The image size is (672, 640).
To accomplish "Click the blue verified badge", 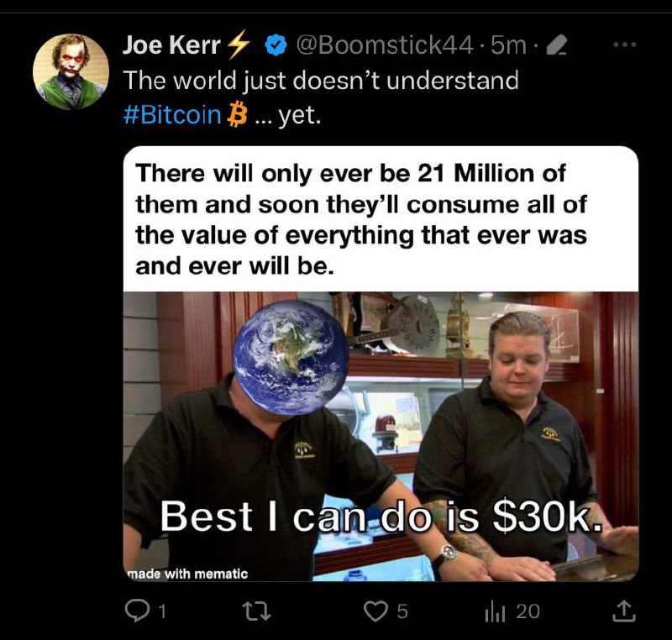I will pyautogui.click(x=276, y=45).
